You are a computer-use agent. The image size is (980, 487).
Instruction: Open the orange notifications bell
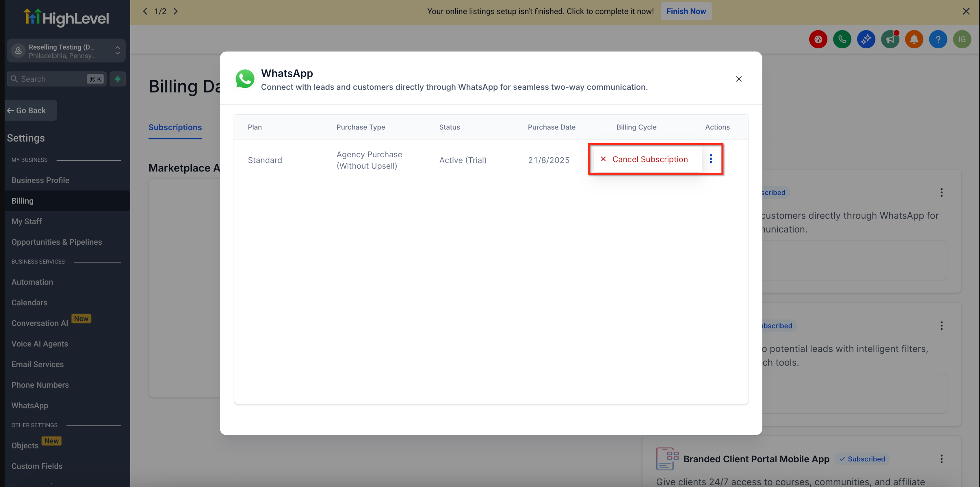(914, 39)
